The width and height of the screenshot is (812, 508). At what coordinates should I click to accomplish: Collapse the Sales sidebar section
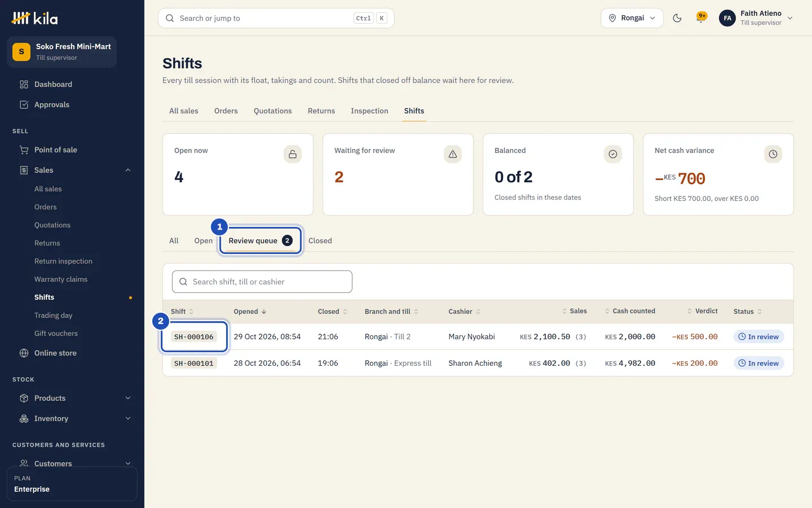pyautogui.click(x=128, y=170)
